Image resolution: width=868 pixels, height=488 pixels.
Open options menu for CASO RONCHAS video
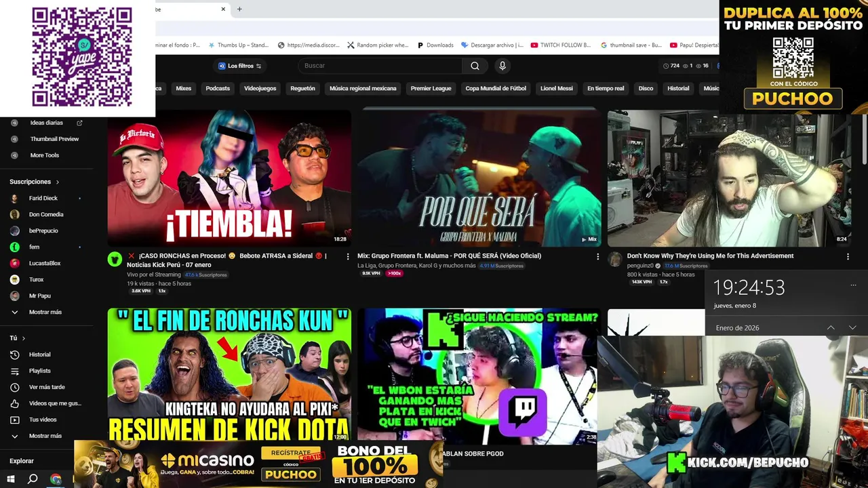pyautogui.click(x=348, y=257)
